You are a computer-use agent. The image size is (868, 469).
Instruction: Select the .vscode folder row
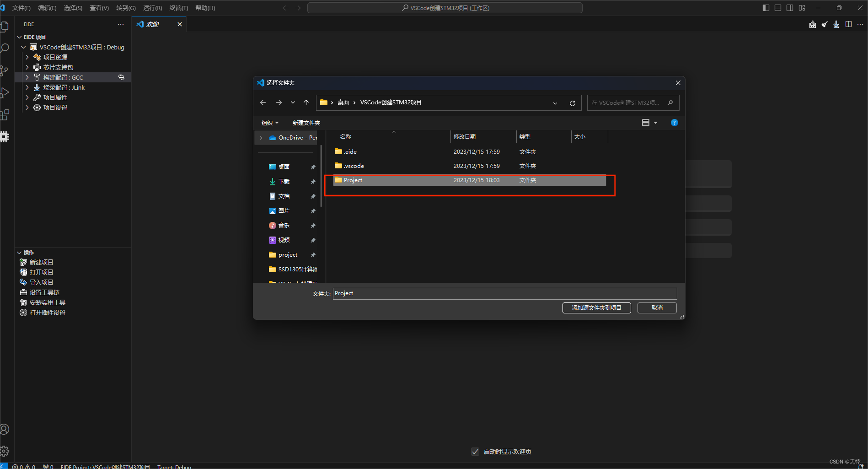click(x=470, y=166)
